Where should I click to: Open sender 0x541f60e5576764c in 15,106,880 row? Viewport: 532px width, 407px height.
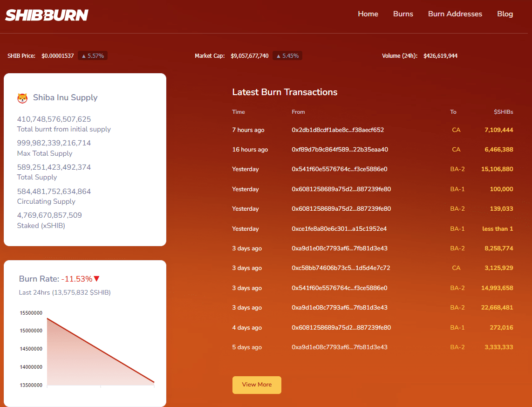[339, 169]
